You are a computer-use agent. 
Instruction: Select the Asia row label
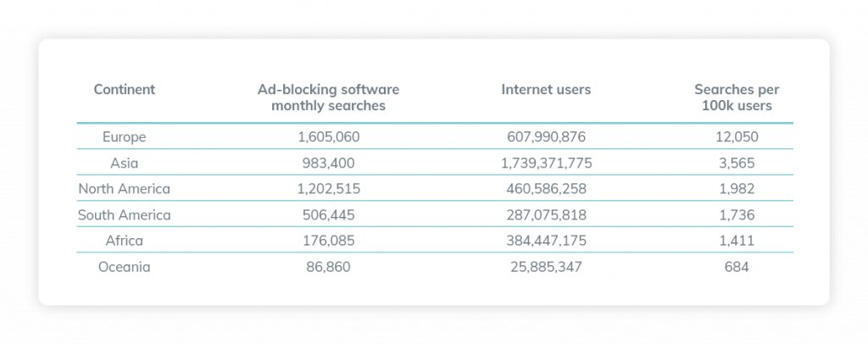pyautogui.click(x=124, y=163)
